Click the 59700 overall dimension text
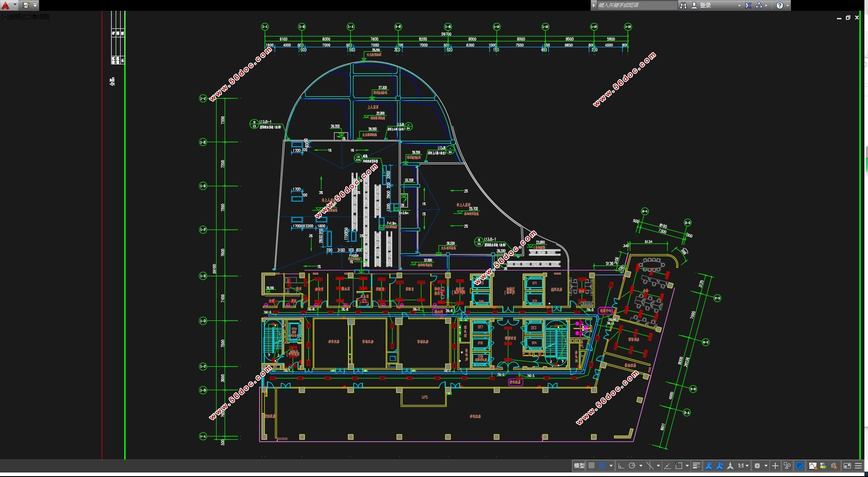 pos(446,34)
